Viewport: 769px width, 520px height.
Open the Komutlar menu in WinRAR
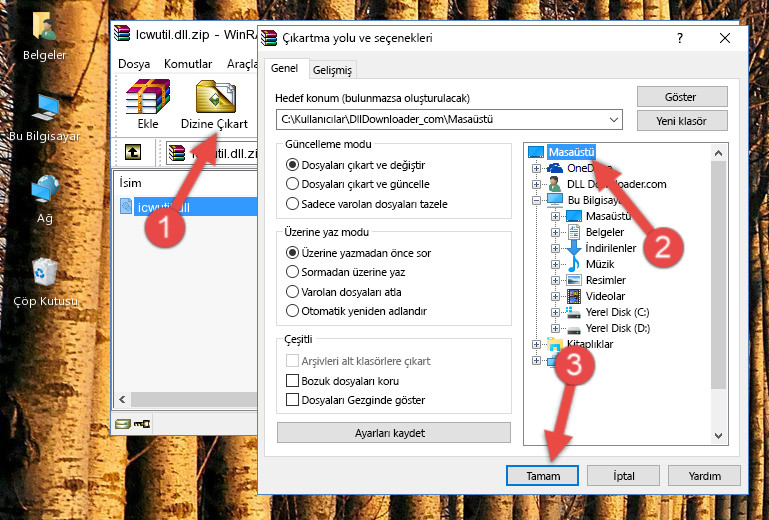click(188, 64)
